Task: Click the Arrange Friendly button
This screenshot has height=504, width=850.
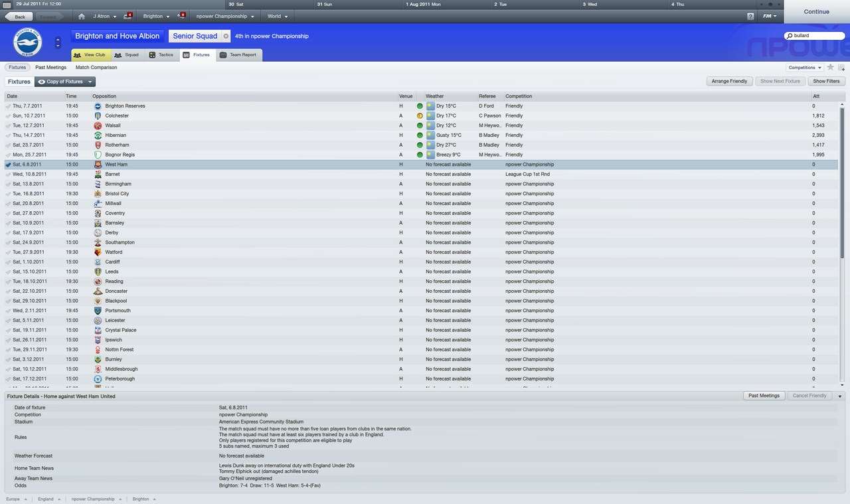Action: pos(729,81)
